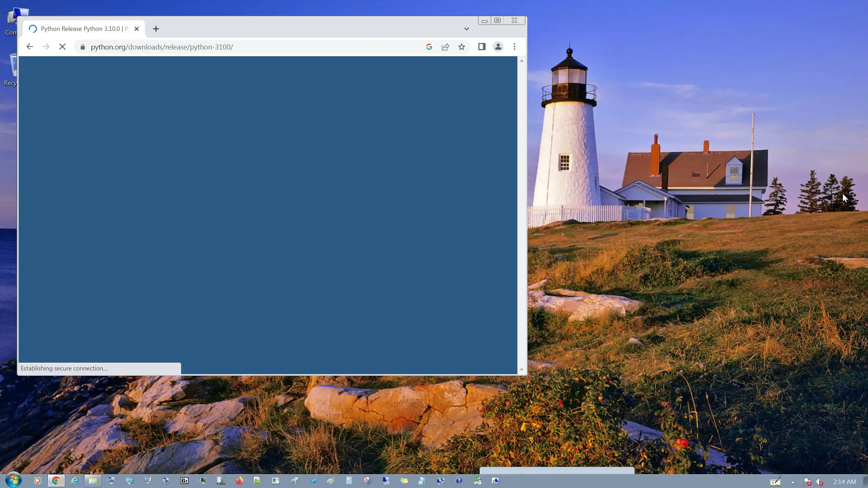Bookmark this tab with star icon
The height and width of the screenshot is (488, 868).
pos(461,47)
